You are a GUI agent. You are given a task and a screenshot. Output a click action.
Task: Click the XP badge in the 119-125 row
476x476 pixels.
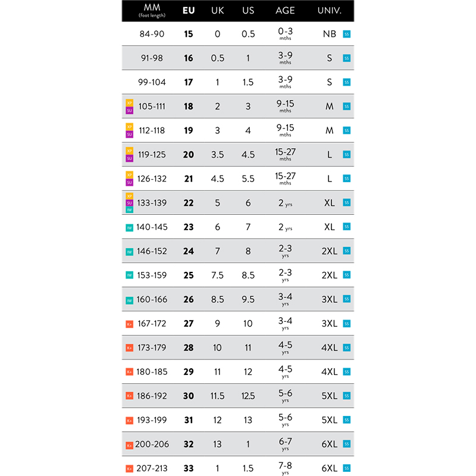tap(129, 151)
